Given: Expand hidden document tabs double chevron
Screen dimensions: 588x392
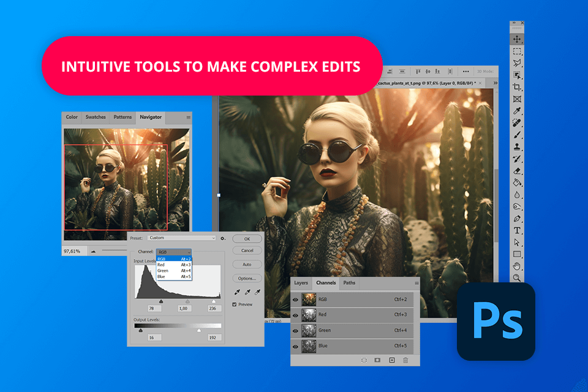Looking at the screenshot, I should 496,83.
